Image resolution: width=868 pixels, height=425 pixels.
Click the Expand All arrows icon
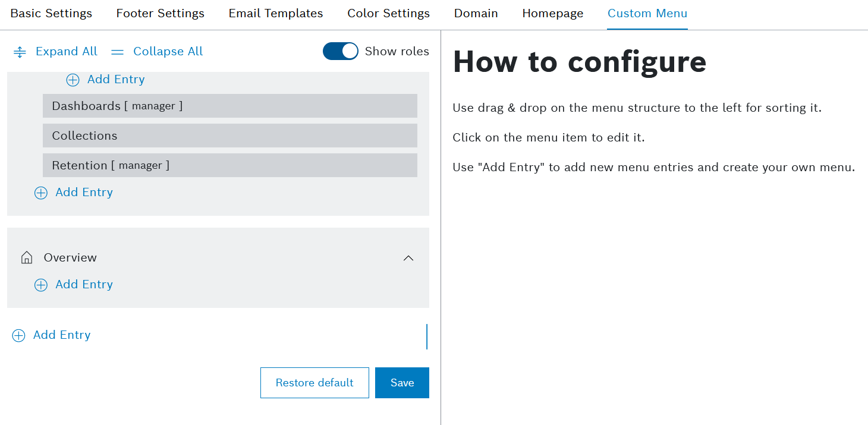[20, 52]
